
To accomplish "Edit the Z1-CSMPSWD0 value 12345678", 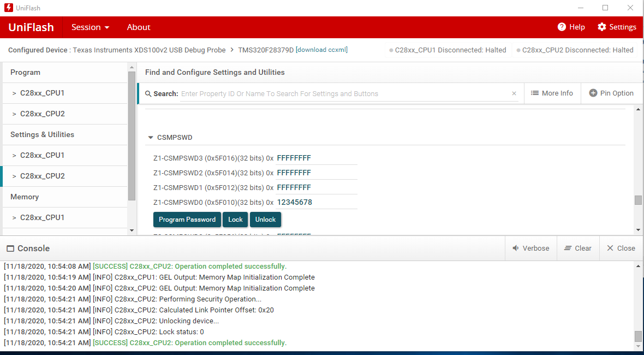I will pyautogui.click(x=316, y=202).
